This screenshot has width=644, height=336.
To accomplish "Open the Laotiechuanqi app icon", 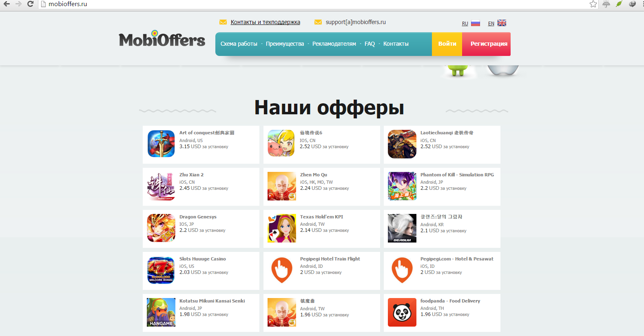I will pos(402,144).
